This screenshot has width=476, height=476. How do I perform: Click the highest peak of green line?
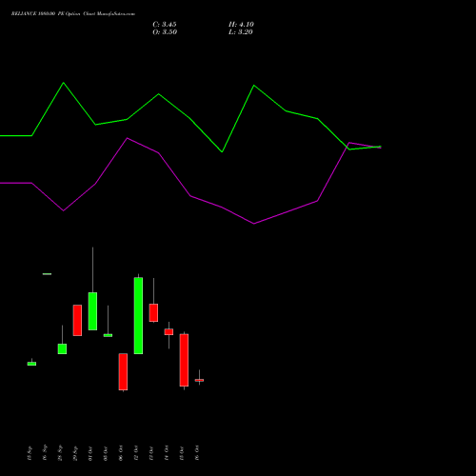(64, 83)
